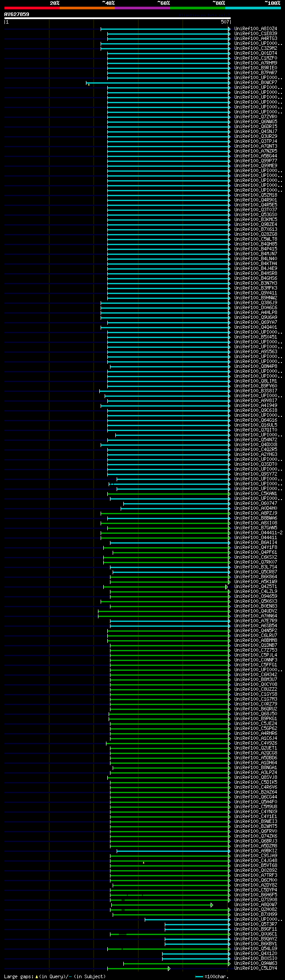Screen dimensions: 285x980
Task: Select UniRef100_Q6DRI5 row label
Action: click(256, 126)
